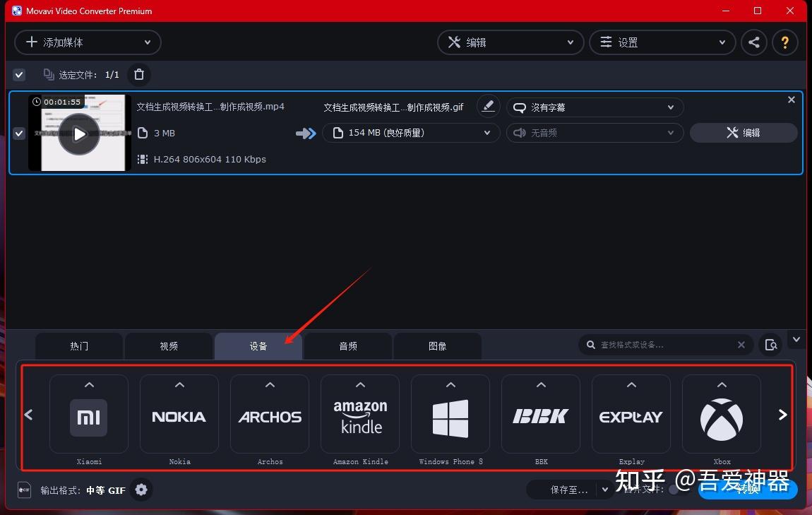Select the Archos device preset
The height and width of the screenshot is (515, 812).
269,414
